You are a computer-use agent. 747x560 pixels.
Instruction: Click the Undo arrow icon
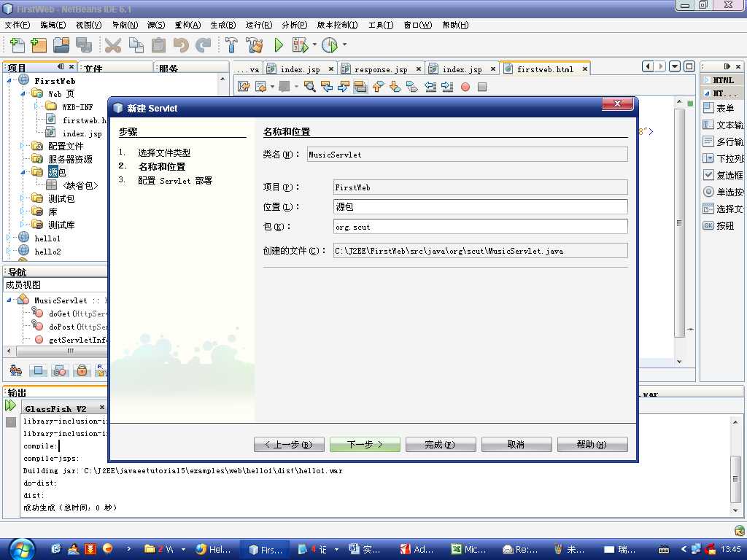[x=181, y=44]
